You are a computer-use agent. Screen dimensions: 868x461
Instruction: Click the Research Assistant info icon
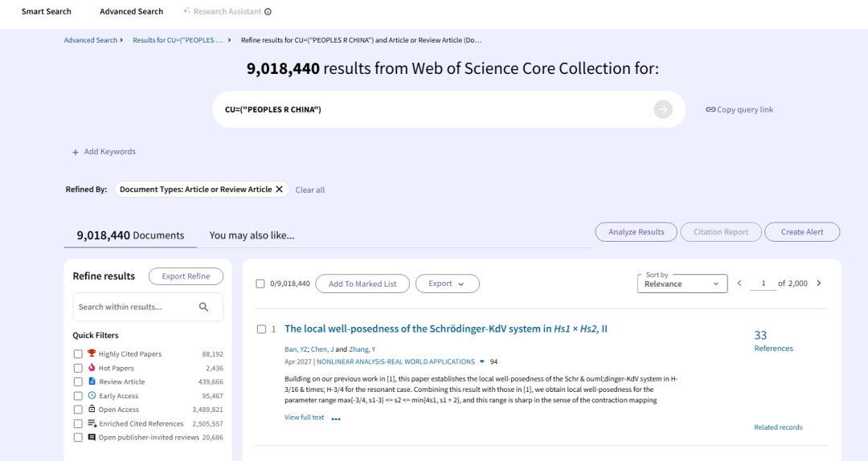point(268,11)
